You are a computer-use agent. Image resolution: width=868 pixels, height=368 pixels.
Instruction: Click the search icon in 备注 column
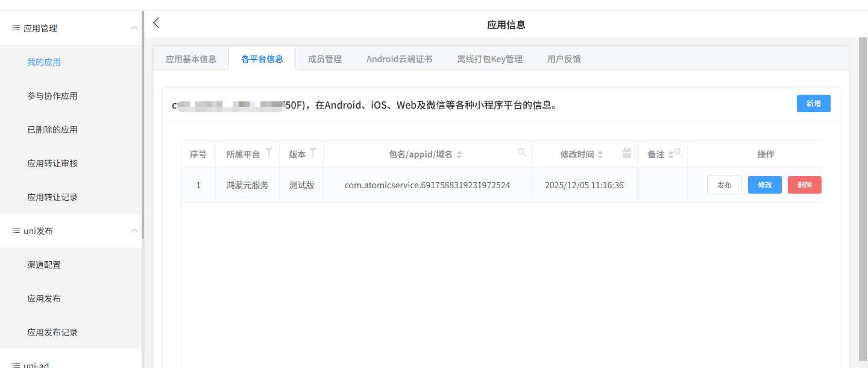click(x=678, y=153)
